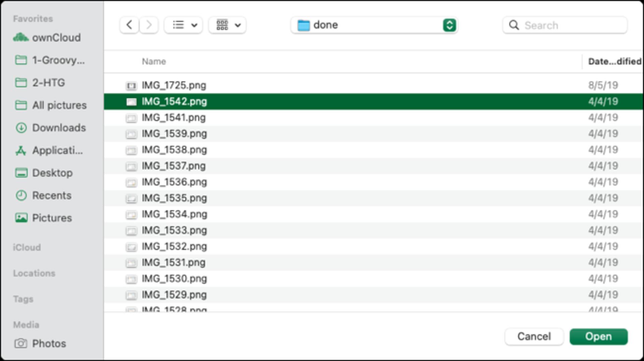The image size is (644, 361).
Task: Select IMG_1536.png in the file list
Action: pos(373,182)
